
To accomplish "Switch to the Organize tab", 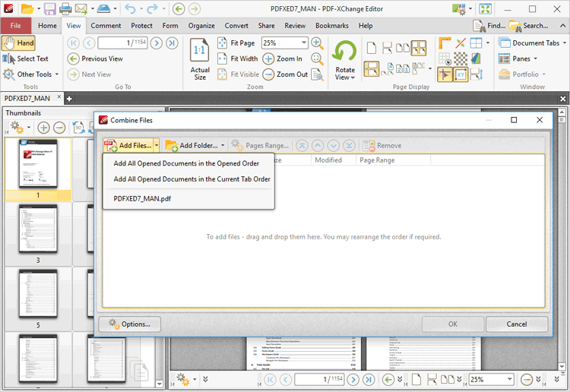I will [x=201, y=26].
